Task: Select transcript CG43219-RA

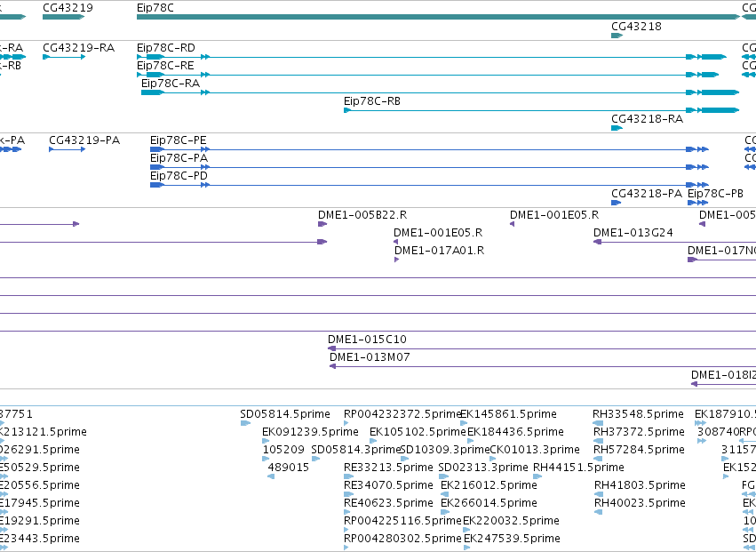Action: (78, 48)
